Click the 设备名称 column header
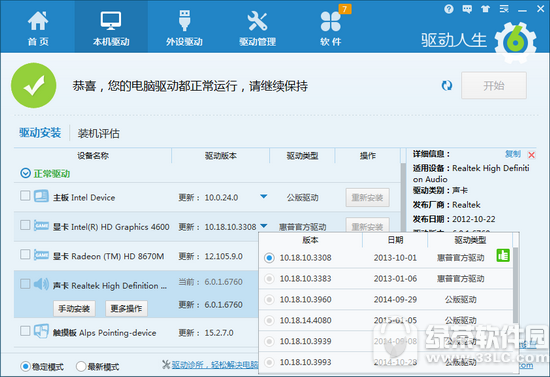This screenshot has height=377, width=550. point(93,156)
